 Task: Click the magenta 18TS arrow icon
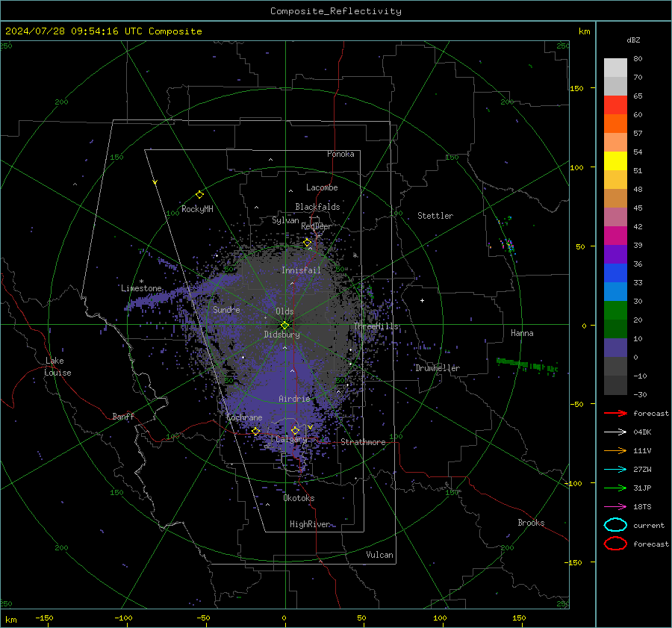pyautogui.click(x=615, y=507)
